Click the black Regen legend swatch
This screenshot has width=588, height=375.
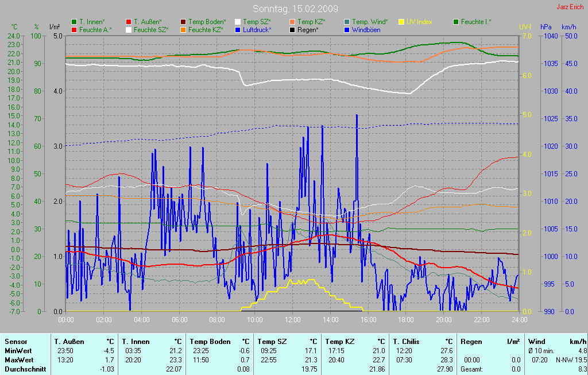point(292,30)
